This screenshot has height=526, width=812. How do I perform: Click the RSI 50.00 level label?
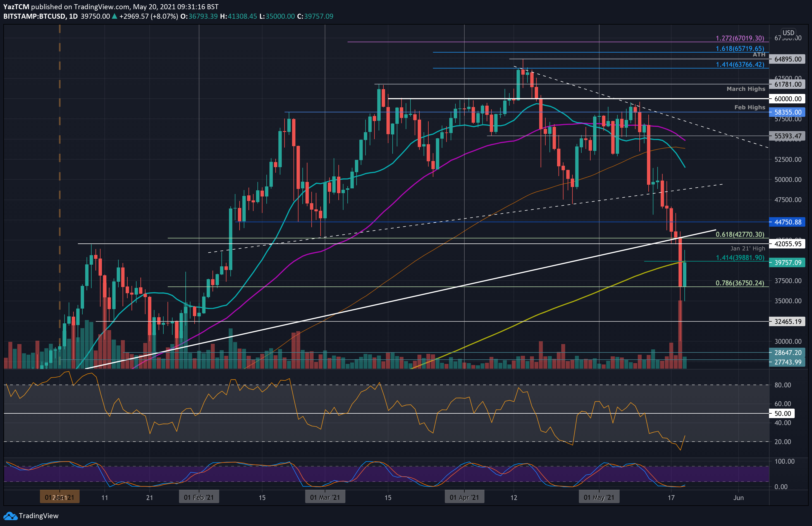(782, 414)
